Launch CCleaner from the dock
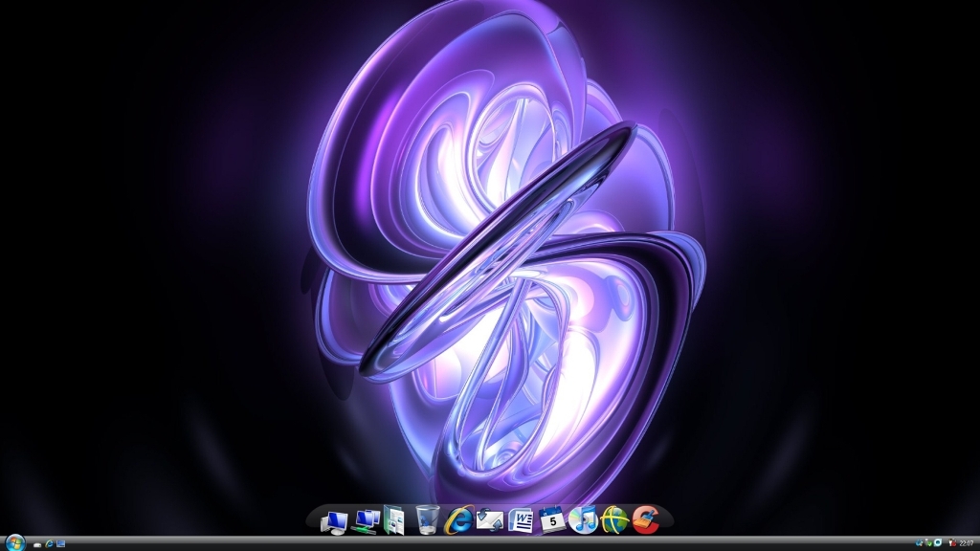Screen dimensions: 980x551 (646, 519)
